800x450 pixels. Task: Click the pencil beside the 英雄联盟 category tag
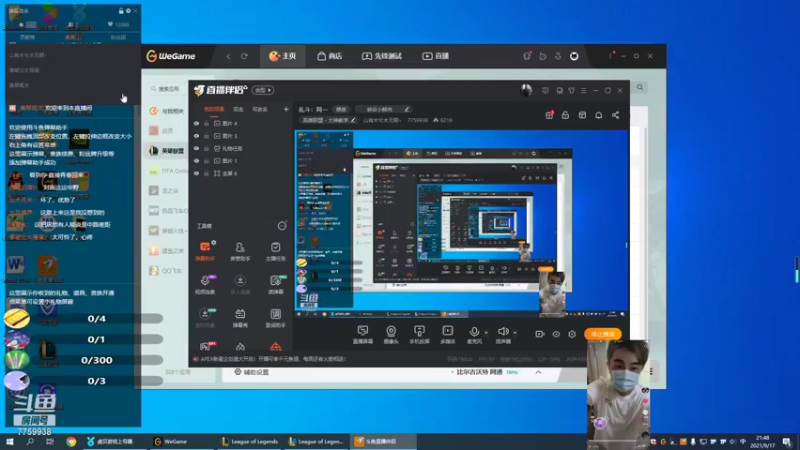click(353, 120)
